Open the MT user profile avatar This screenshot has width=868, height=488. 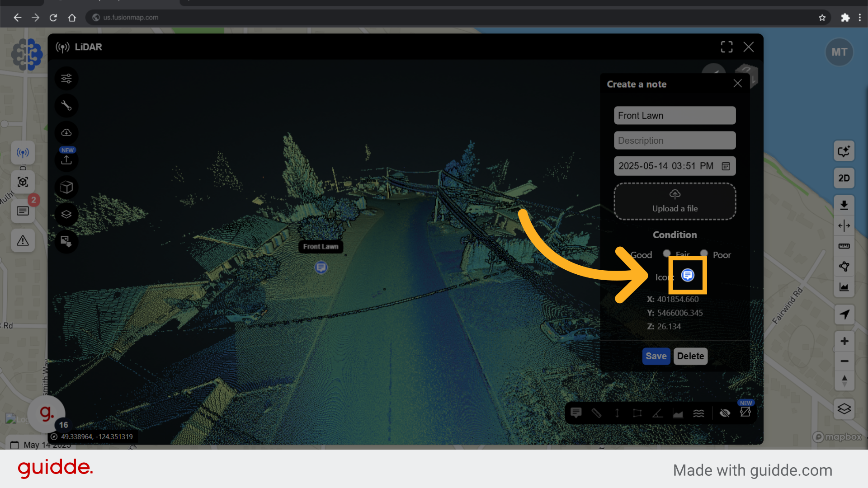[839, 52]
